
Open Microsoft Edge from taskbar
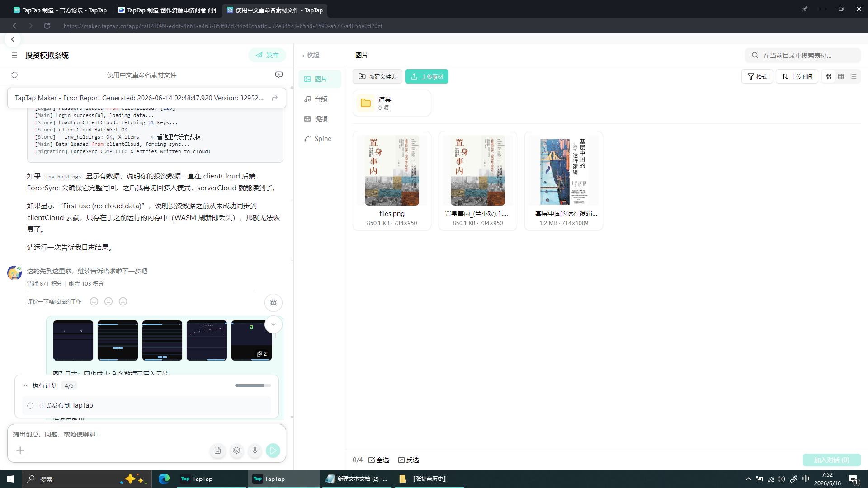tap(164, 479)
